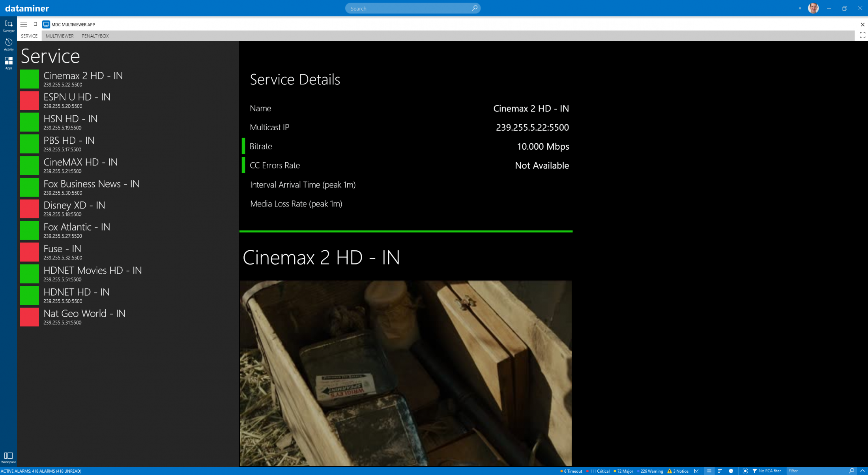Open the hamburger menu next to the card title

[24, 24]
